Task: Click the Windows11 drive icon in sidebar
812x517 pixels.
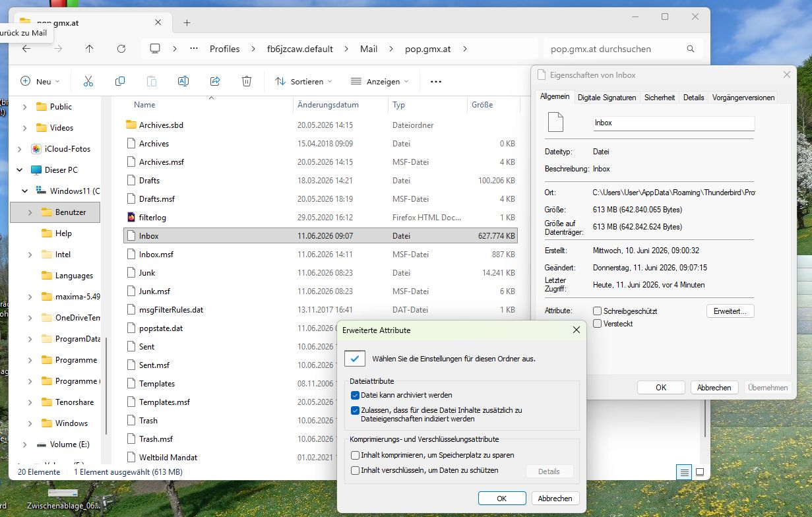Action: coord(42,191)
